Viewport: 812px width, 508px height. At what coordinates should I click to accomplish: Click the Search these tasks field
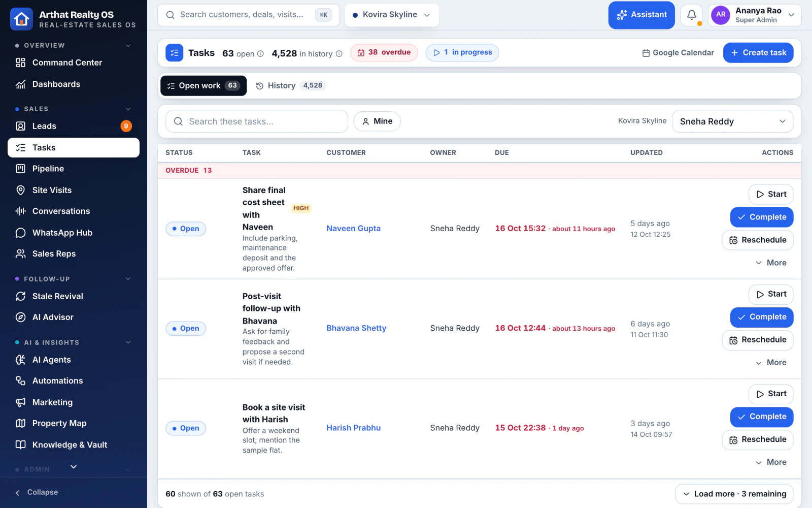pos(257,121)
